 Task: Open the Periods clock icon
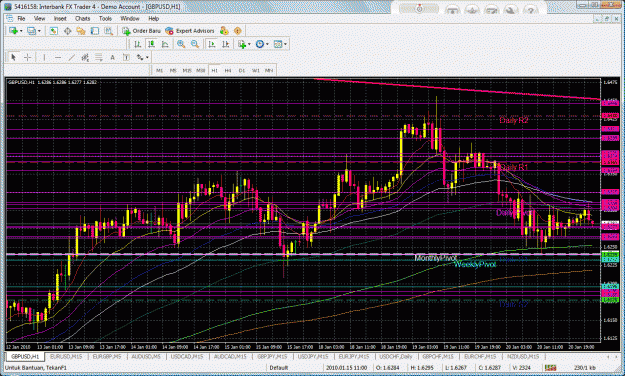259,44
